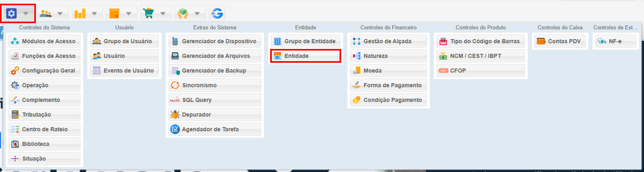Click the Grupo de Entidade grid icon

click(x=278, y=41)
